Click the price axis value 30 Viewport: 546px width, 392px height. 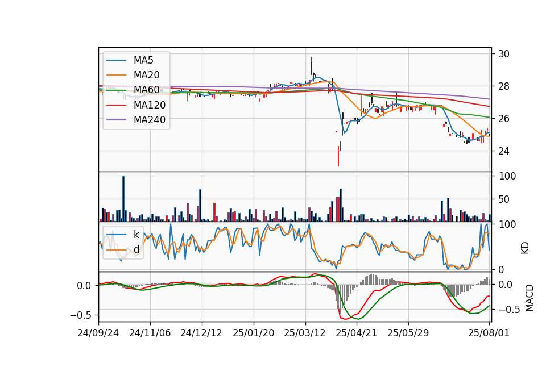[504, 54]
